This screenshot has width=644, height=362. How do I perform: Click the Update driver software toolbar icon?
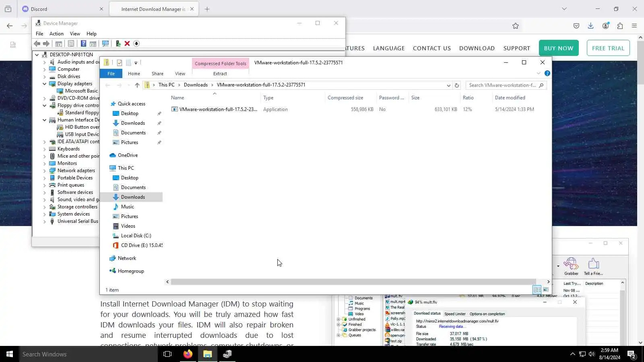118,43
